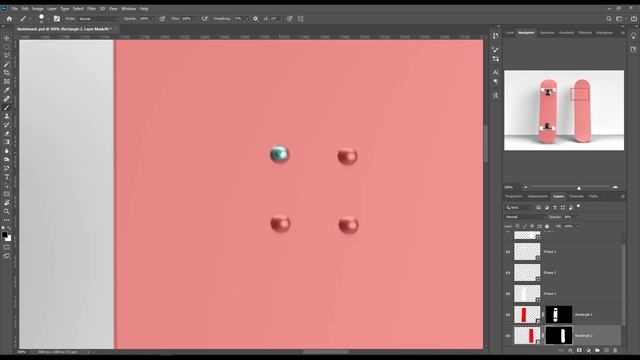Create a new group folder icon
The image size is (640, 360).
(x=597, y=350)
